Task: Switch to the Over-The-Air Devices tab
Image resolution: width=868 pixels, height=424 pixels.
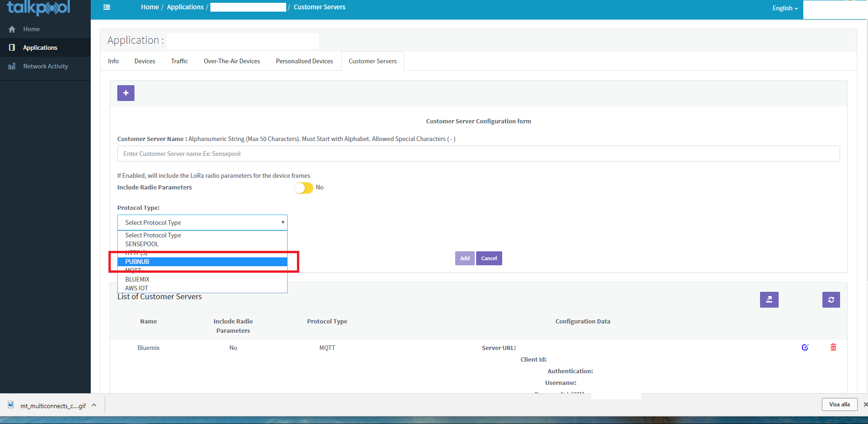Action: (232, 61)
